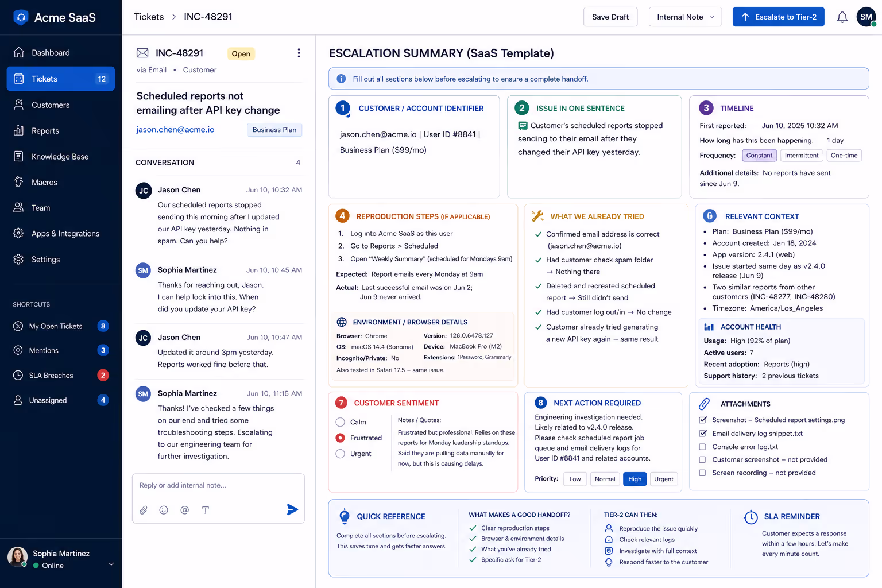Open My Open Tickets shortcut
The image size is (882, 588).
point(61,326)
